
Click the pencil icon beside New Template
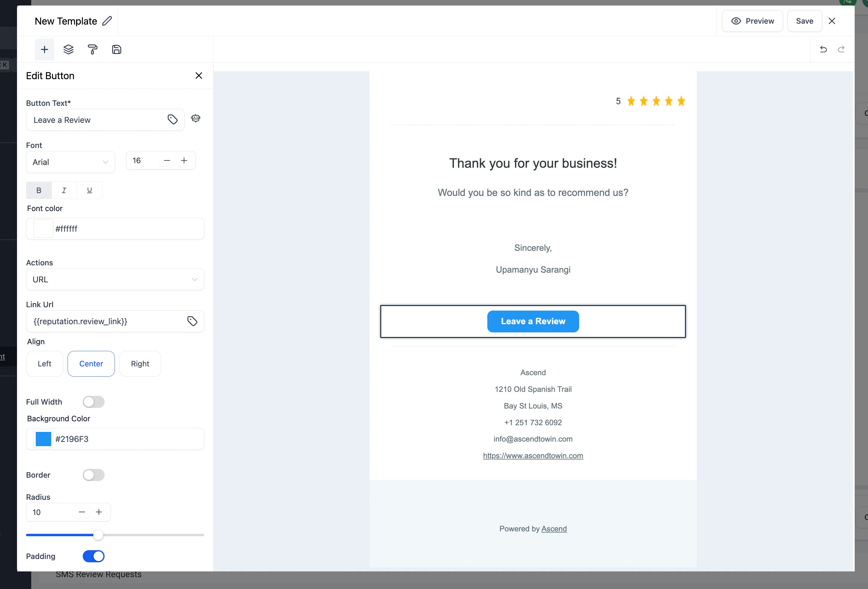tap(107, 21)
